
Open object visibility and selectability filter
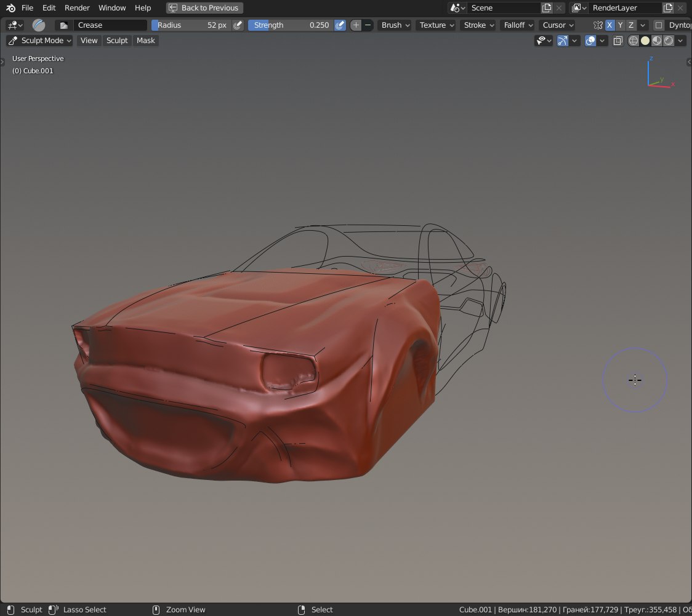[544, 41]
